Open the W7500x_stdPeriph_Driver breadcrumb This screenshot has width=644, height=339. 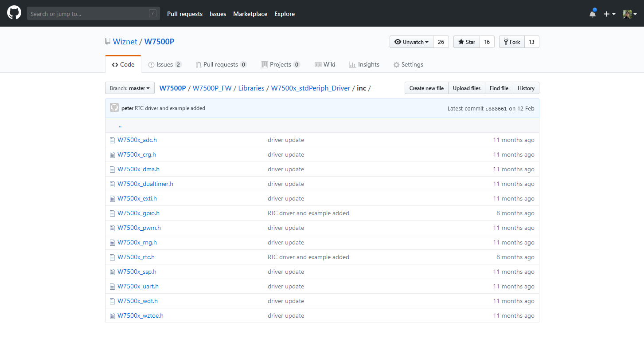310,88
